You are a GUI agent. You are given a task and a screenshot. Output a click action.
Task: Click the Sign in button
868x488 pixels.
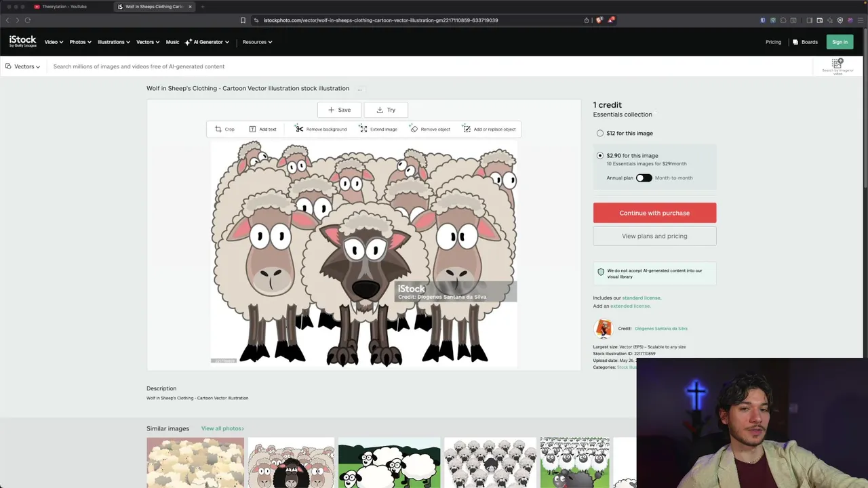click(x=840, y=42)
